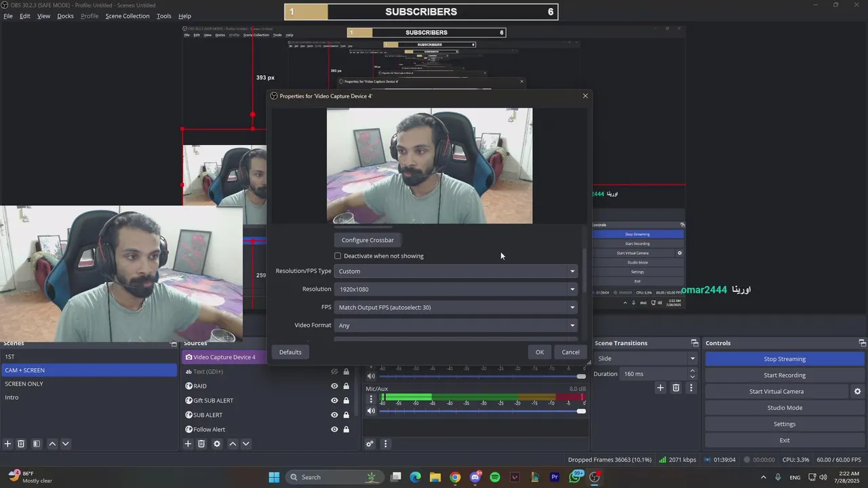
Task: Move scene up with arrow icon
Action: (x=52, y=444)
